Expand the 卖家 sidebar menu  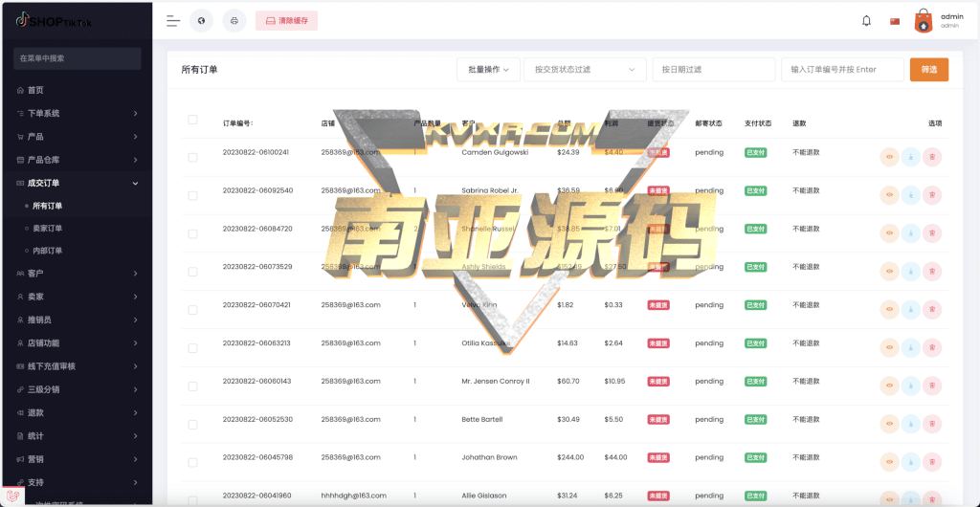(x=77, y=297)
